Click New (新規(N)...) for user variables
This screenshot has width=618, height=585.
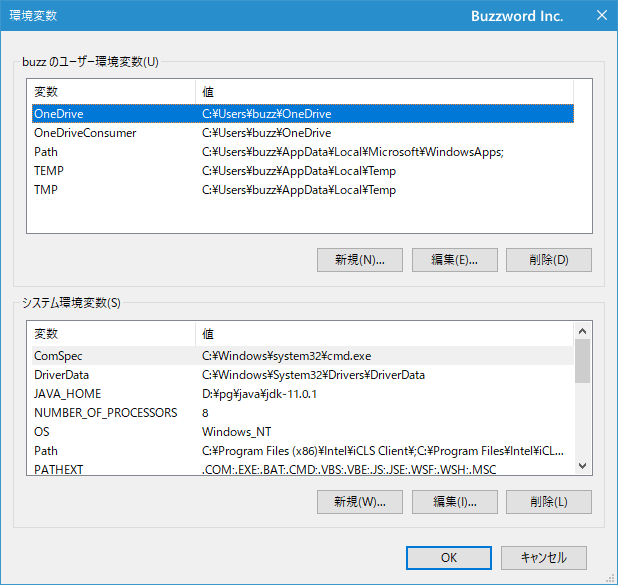point(359,260)
